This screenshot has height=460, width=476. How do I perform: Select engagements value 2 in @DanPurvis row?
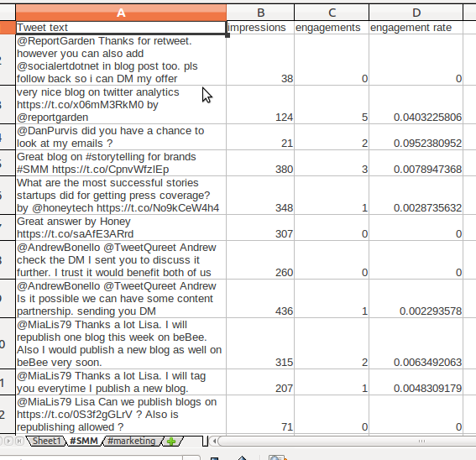click(332, 137)
